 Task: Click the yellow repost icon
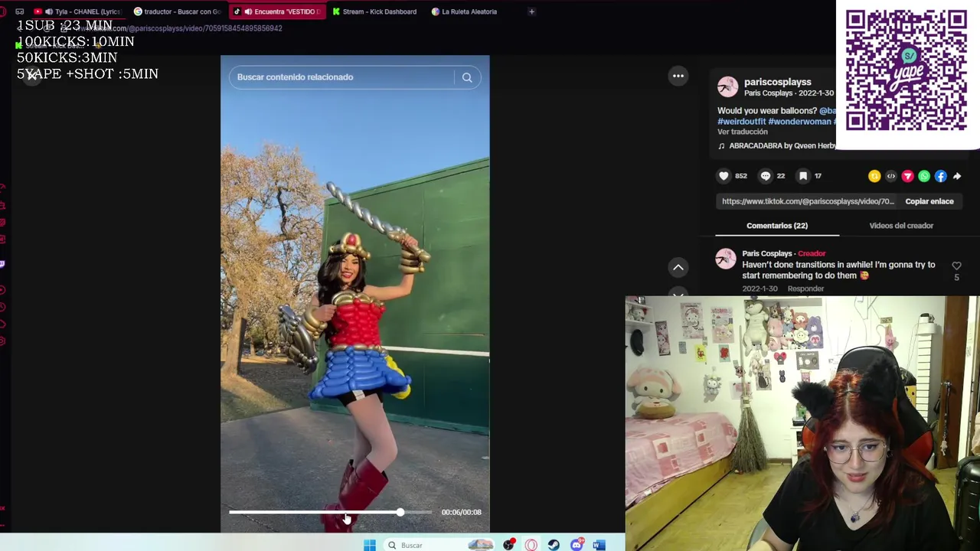click(874, 176)
